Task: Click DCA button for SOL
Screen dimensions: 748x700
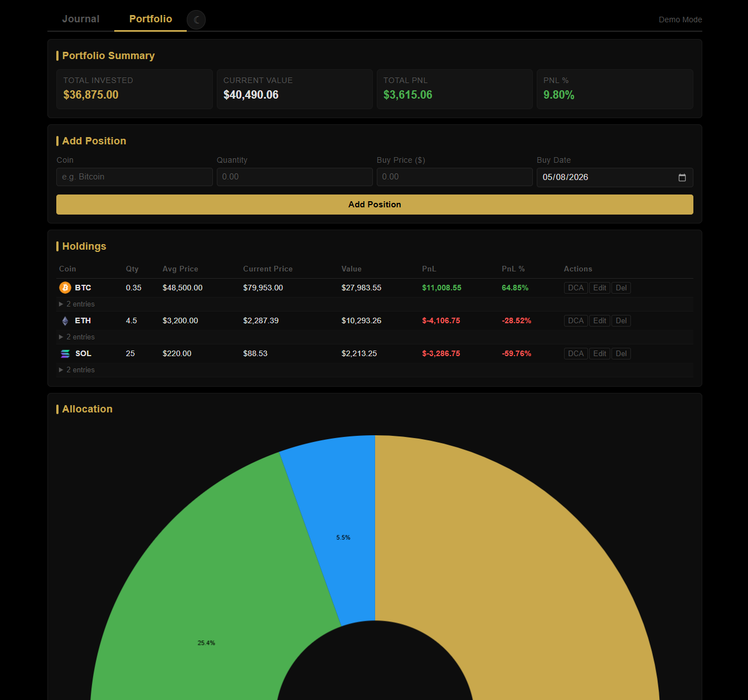Action: click(x=576, y=353)
